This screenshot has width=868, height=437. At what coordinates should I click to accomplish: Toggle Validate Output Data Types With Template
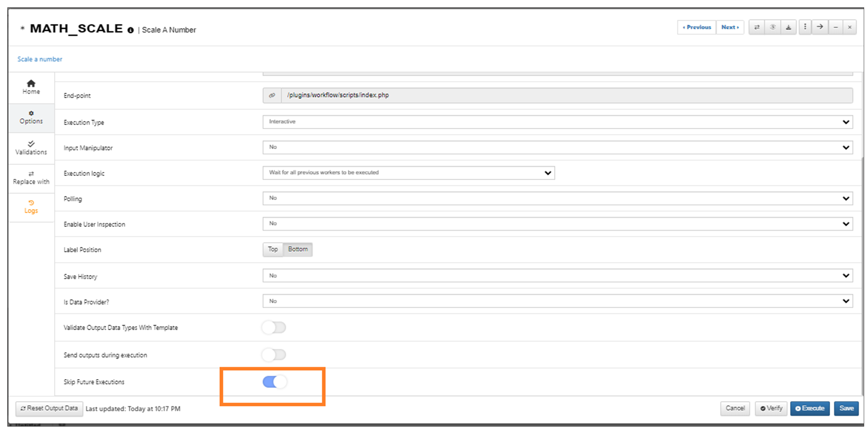pyautogui.click(x=274, y=328)
